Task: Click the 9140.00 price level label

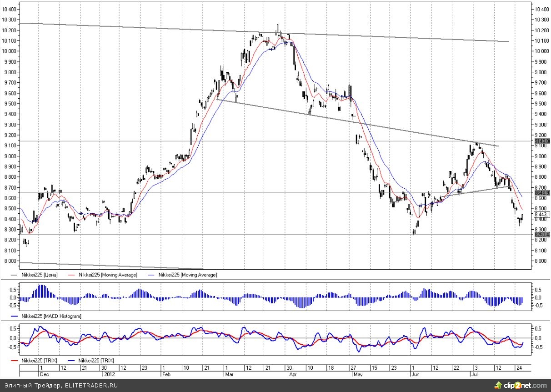Action: 542,141
